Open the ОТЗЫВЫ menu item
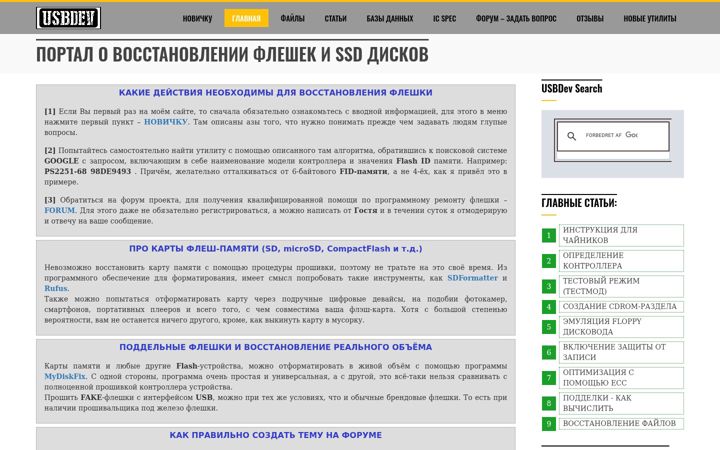 tap(590, 18)
